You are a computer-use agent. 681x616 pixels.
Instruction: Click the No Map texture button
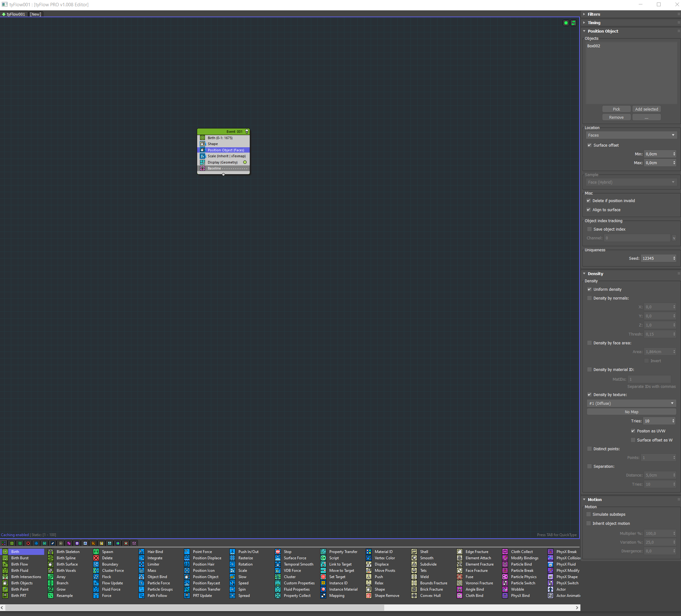[631, 412]
